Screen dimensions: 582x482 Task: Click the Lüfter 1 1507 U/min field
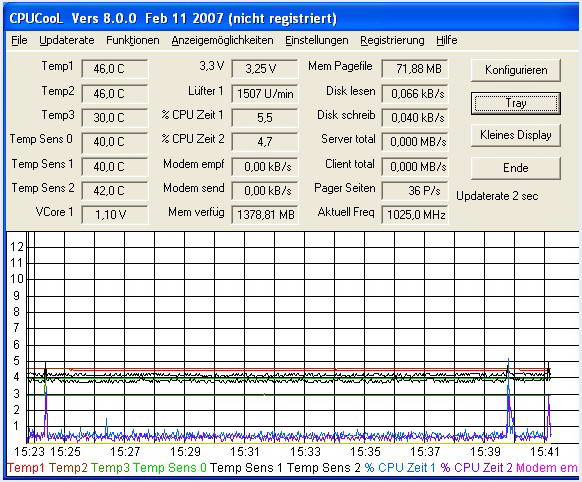(264, 94)
